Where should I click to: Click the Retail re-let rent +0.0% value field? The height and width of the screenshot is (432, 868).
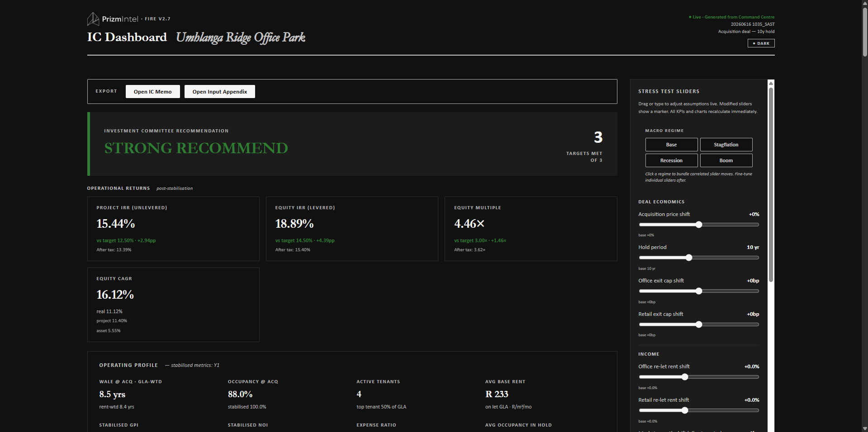click(752, 400)
